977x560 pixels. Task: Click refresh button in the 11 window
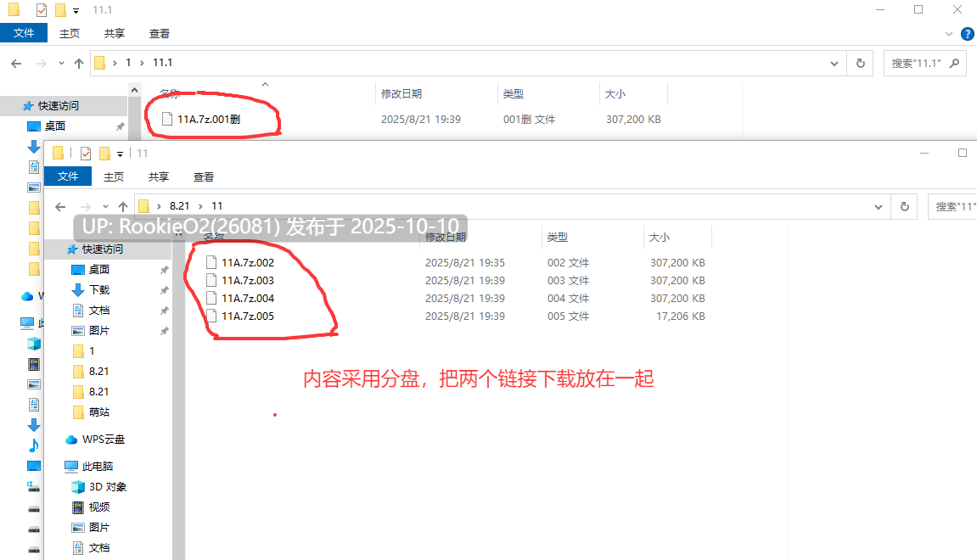pos(905,206)
